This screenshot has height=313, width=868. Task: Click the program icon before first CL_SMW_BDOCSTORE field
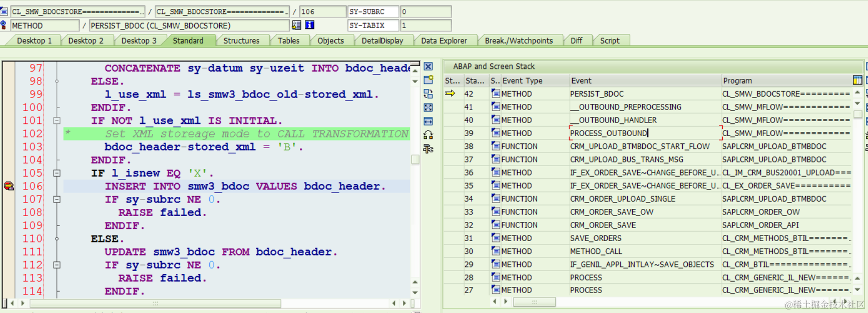[x=4, y=11]
